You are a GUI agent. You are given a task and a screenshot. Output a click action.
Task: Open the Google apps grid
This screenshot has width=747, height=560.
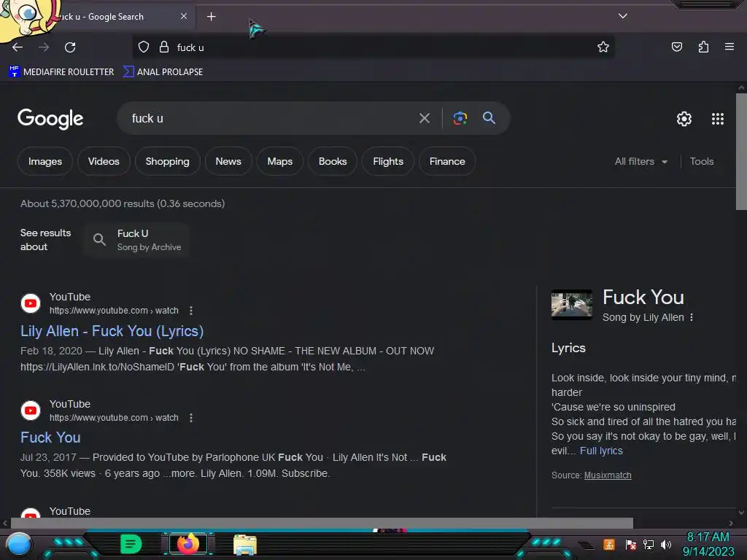[x=718, y=119]
